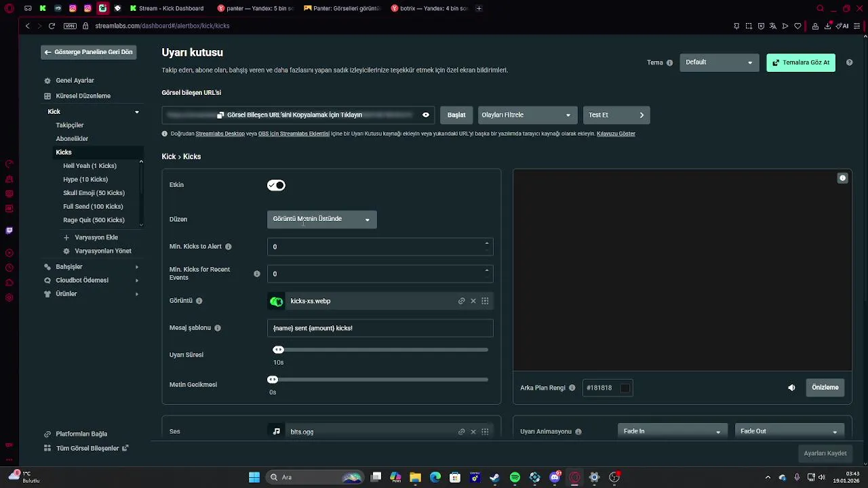Open the Olayları Filtrele dropdown
Image resolution: width=868 pixels, height=488 pixels.
528,115
